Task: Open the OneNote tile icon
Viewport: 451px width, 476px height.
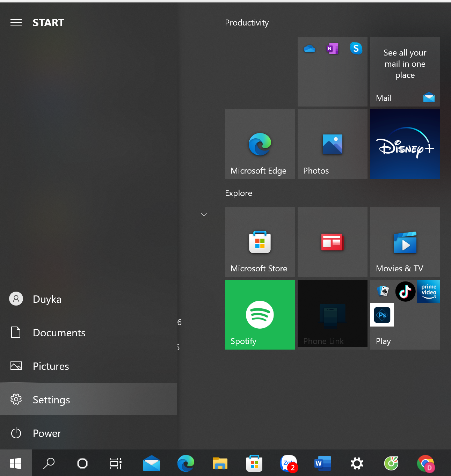Action: [x=333, y=49]
